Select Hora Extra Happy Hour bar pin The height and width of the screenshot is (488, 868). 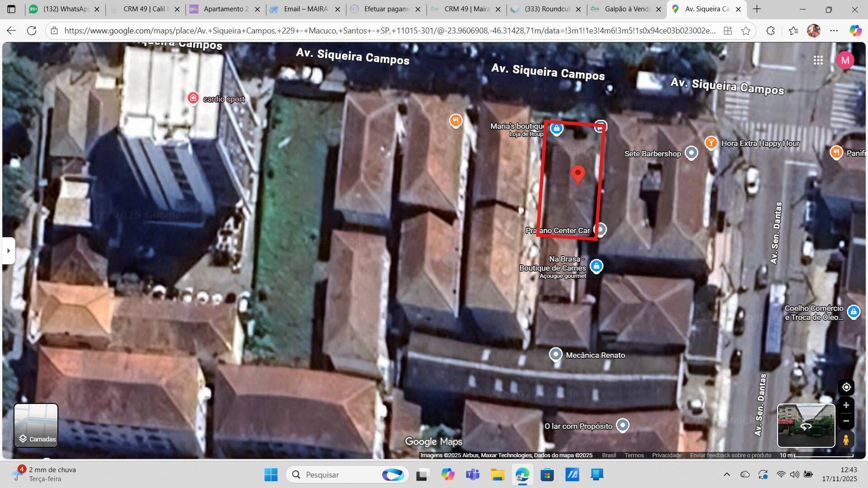[711, 143]
